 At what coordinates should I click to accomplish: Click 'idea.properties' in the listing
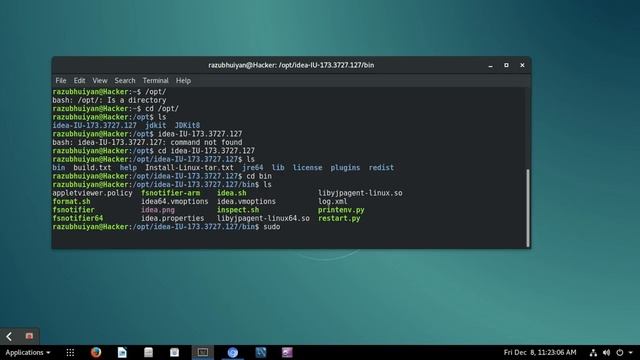[173, 218]
